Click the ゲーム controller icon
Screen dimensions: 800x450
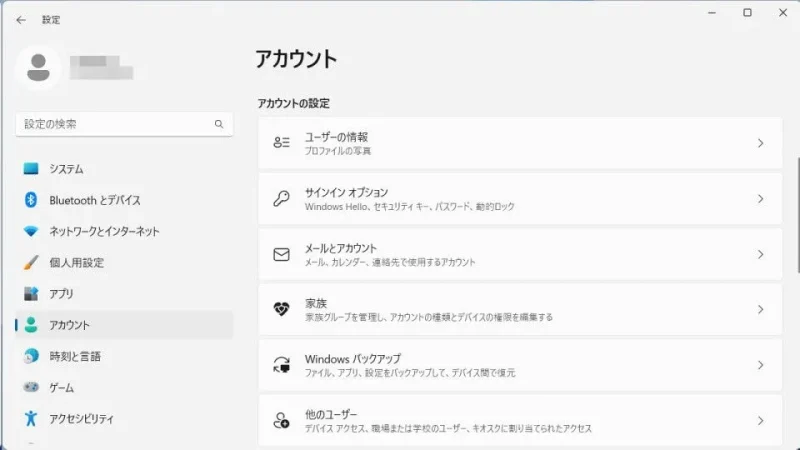point(31,387)
